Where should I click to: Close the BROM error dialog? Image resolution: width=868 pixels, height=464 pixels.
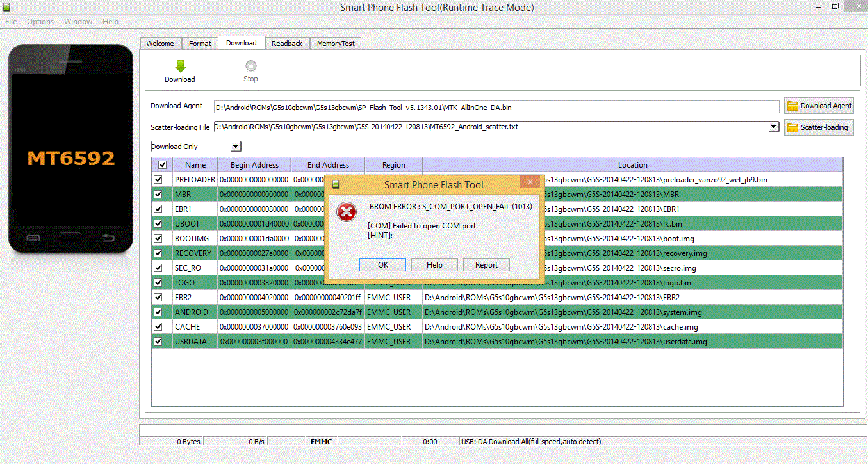point(530,182)
